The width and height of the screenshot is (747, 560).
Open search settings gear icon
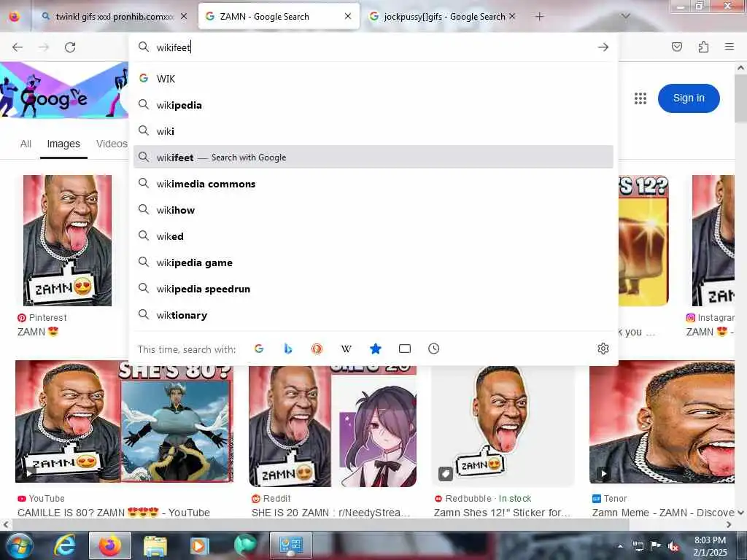pos(603,349)
